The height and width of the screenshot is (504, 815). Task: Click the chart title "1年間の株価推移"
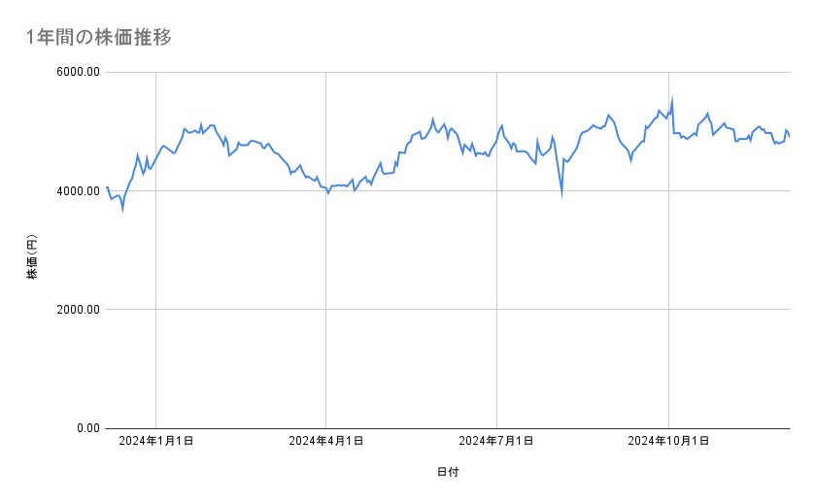click(x=99, y=38)
